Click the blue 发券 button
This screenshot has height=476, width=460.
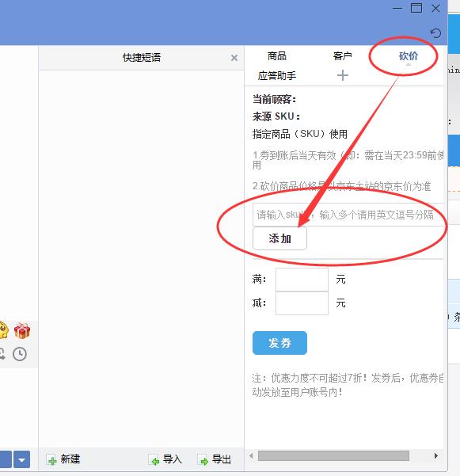point(279,343)
